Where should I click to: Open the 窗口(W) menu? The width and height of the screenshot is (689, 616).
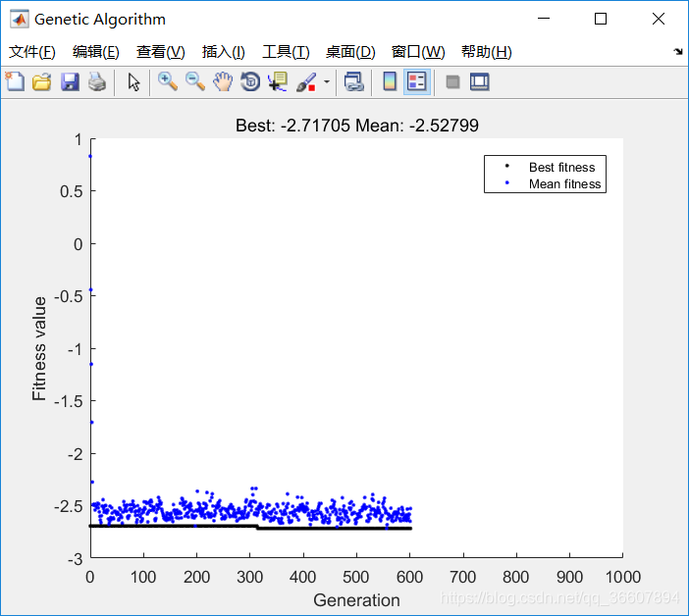[418, 52]
